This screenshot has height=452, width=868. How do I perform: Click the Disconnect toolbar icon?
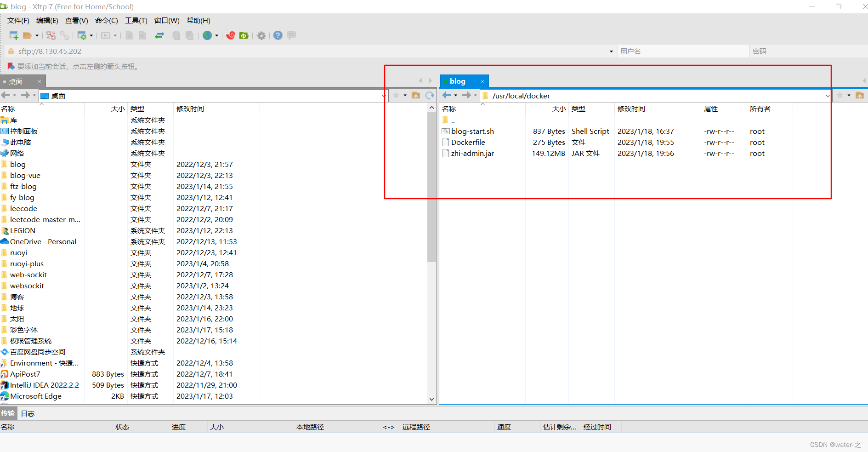tap(51, 35)
